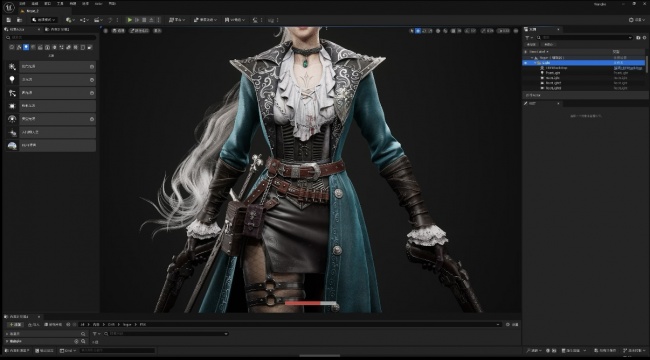The image size is (650, 360).
Task: Open the last menu bar item before empty space
Action: pyautogui.click(x=112, y=4)
